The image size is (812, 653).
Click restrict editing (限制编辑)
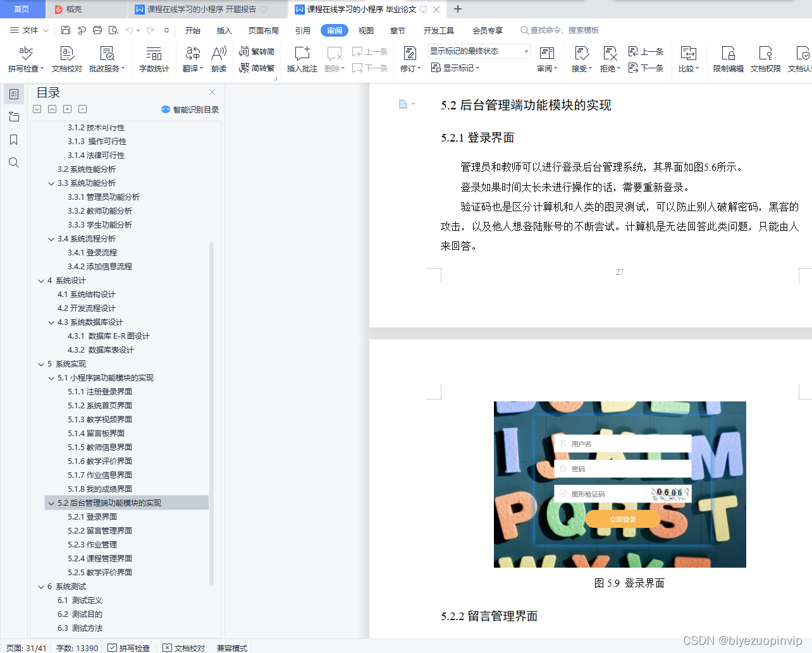coord(729,59)
